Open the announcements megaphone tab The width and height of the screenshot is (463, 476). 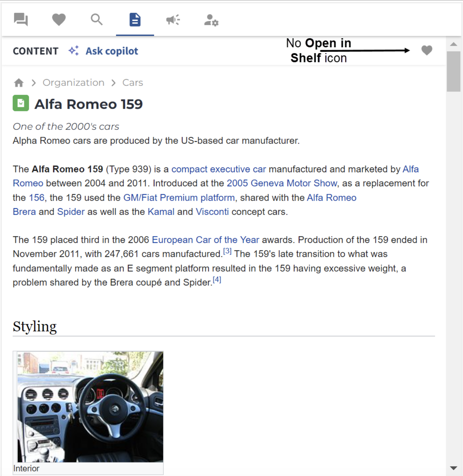173,20
